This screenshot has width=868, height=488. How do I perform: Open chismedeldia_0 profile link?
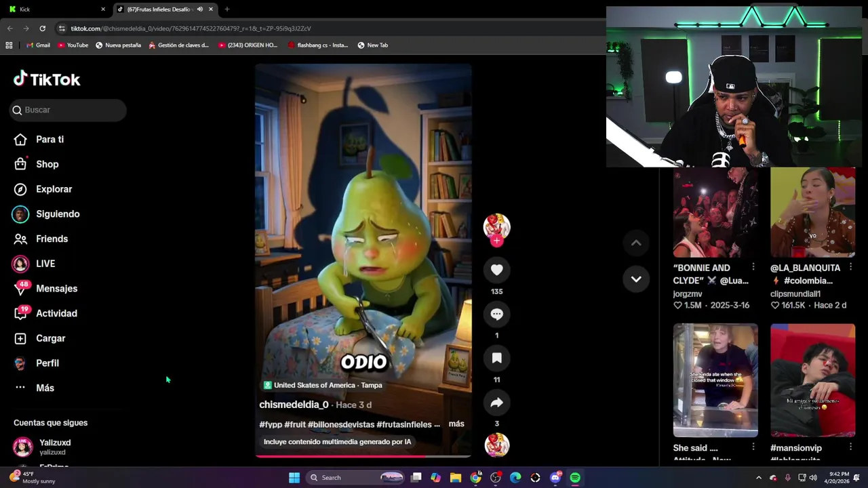(x=294, y=405)
